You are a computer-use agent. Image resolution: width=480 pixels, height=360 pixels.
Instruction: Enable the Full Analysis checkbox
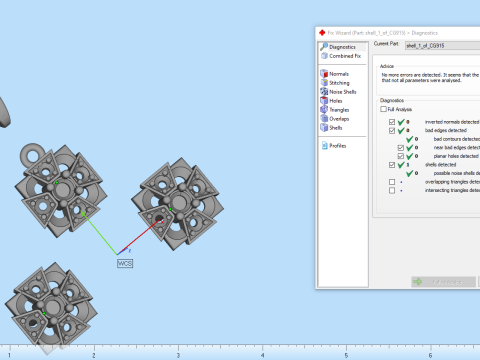(x=384, y=109)
